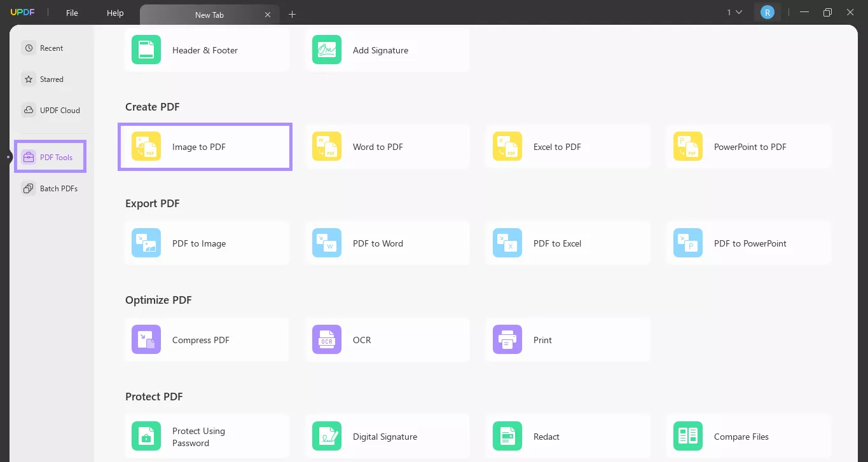Click the PDF to Image label
The width and height of the screenshot is (868, 462).
199,243
